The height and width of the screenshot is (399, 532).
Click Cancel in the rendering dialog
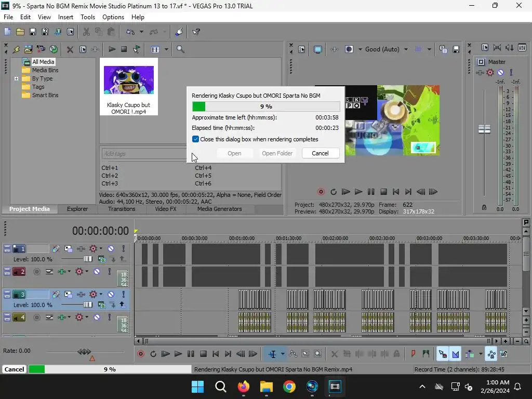[320, 153]
